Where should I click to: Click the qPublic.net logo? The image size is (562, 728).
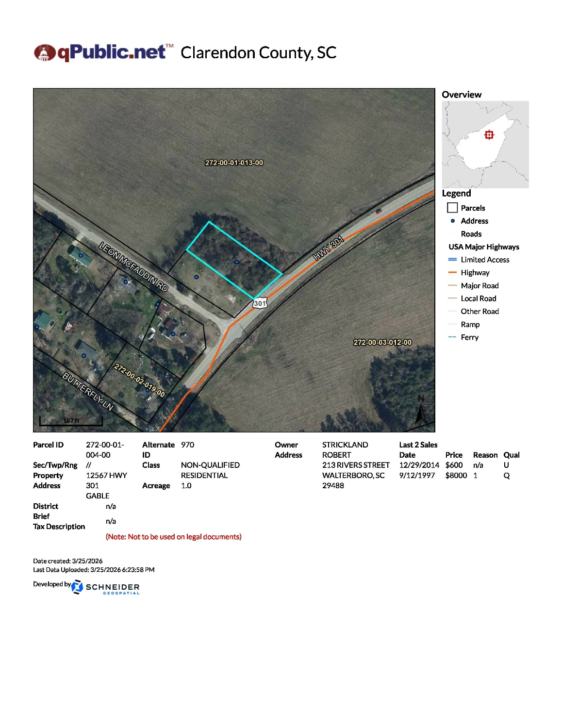tap(103, 52)
